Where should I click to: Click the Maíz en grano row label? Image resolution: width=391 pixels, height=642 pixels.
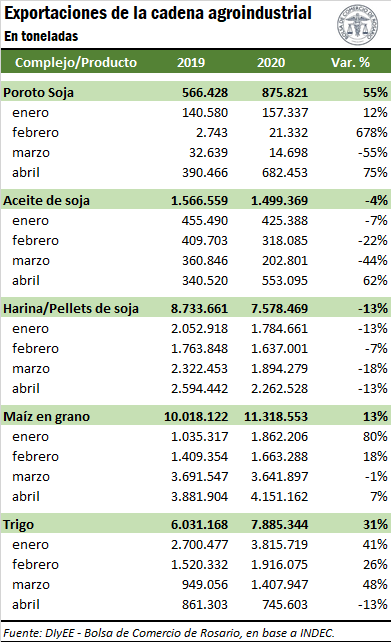click(x=46, y=416)
